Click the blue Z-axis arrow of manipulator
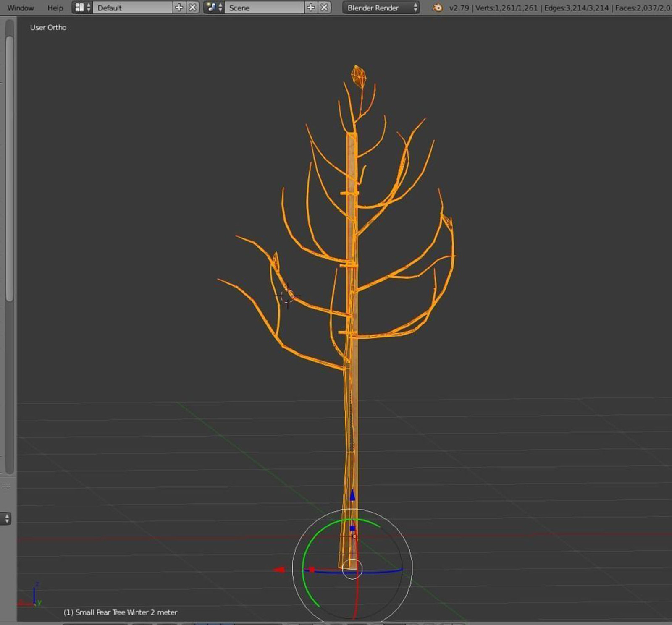Image resolution: width=672 pixels, height=625 pixels. coord(352,495)
